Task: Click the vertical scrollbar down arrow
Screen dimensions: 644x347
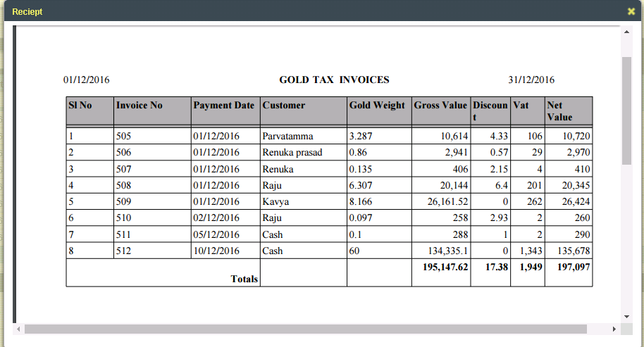Action: click(x=626, y=317)
